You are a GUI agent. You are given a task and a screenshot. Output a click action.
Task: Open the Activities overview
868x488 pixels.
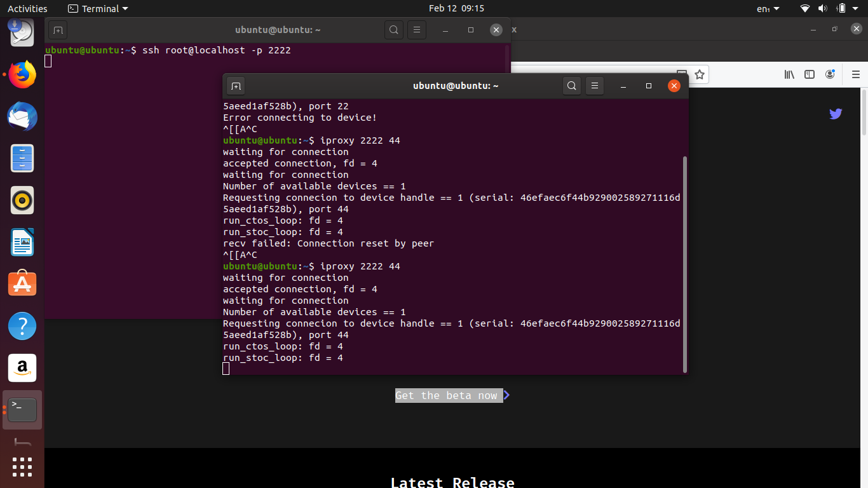[27, 8]
